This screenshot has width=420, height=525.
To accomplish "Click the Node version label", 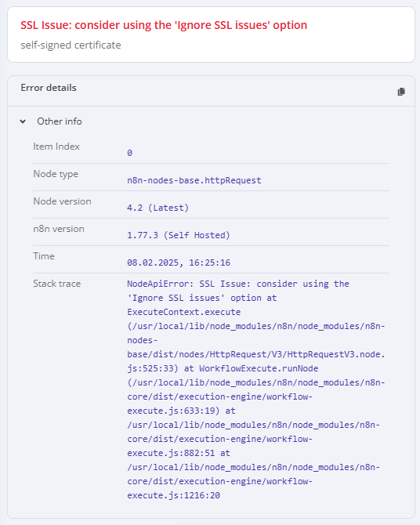I will [x=62, y=201].
